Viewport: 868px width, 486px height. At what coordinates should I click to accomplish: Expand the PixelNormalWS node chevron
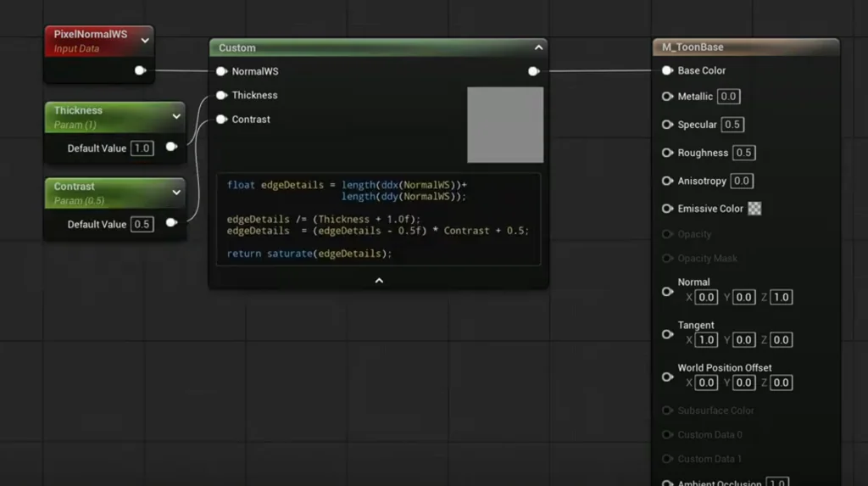(x=145, y=41)
